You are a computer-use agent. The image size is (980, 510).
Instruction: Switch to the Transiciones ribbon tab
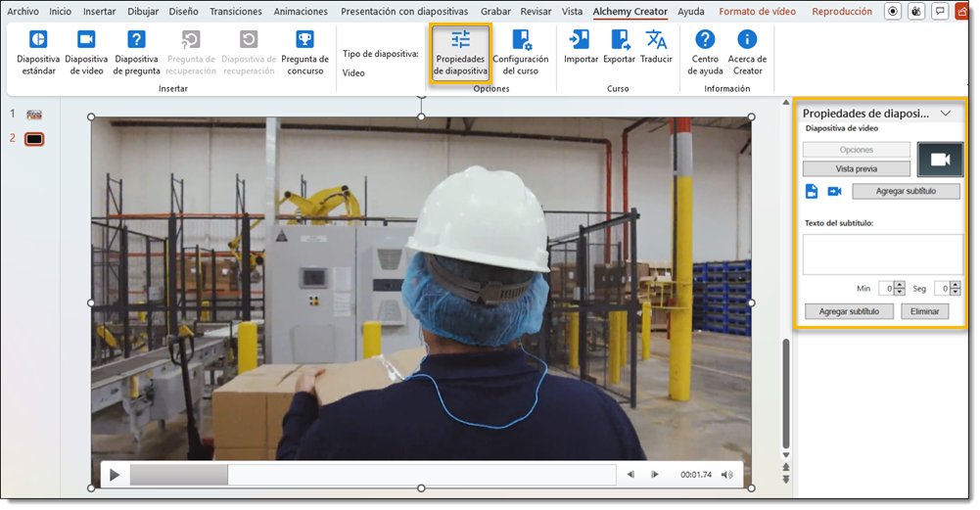[x=236, y=12]
